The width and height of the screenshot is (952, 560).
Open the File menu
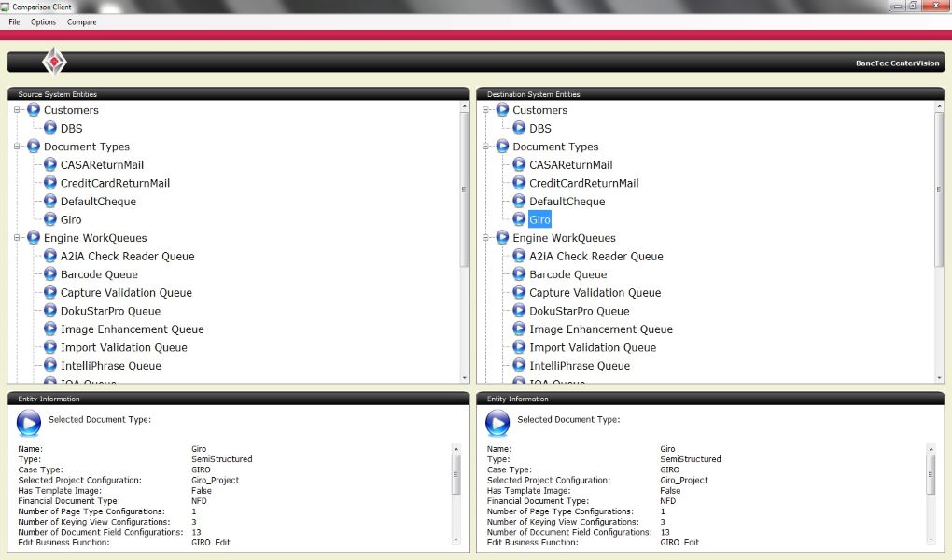coord(14,21)
